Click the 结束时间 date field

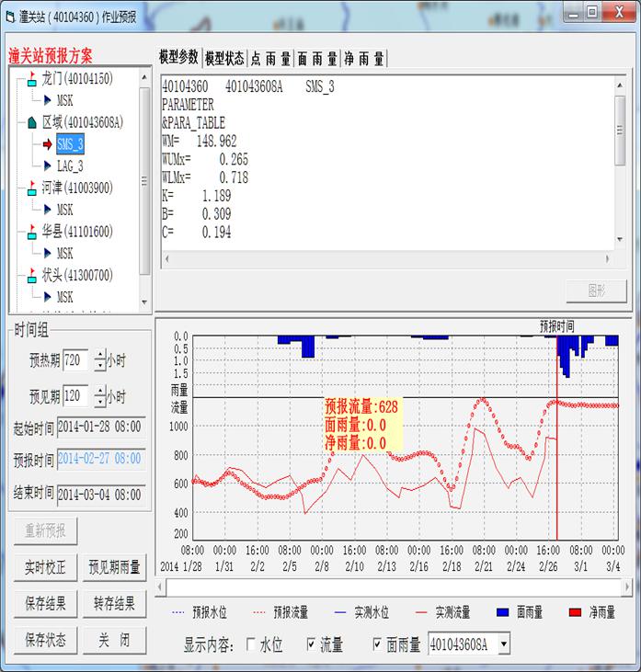tap(101, 495)
